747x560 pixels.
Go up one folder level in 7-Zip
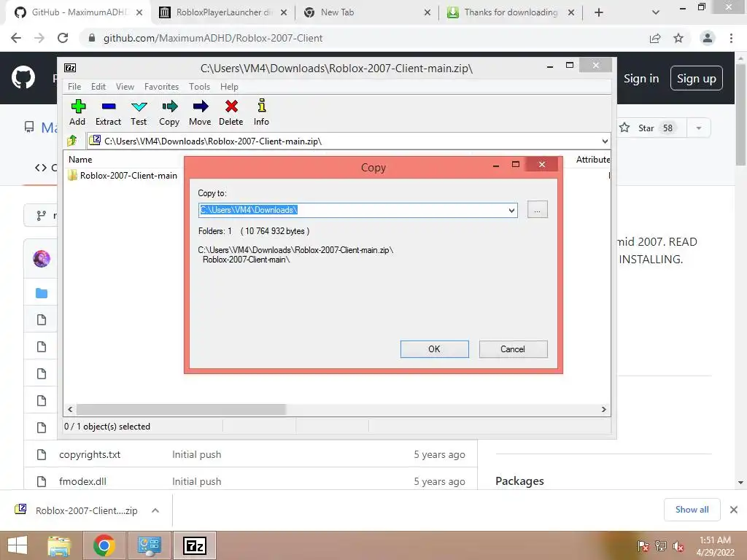tap(72, 141)
